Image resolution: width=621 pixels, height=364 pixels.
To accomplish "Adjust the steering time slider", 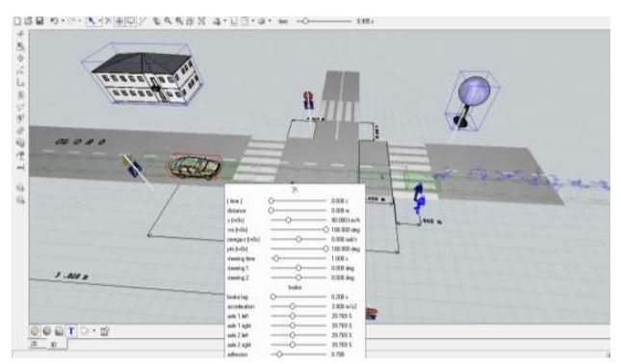I will point(298,258).
